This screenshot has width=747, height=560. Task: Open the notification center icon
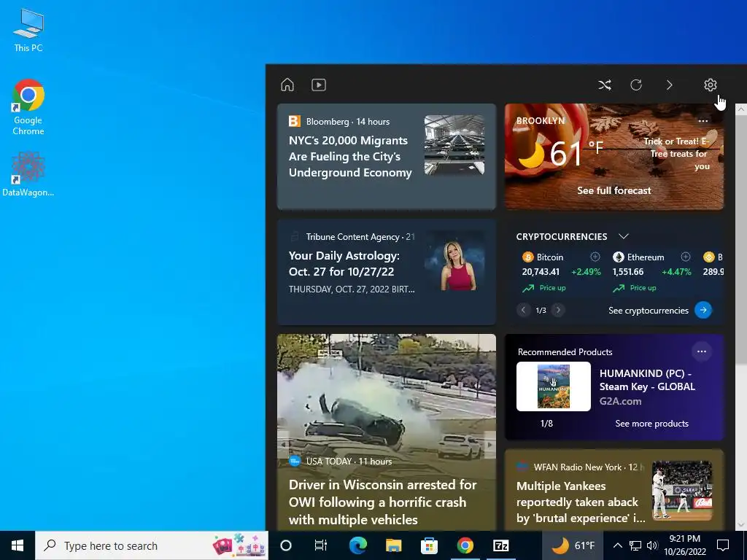click(723, 545)
